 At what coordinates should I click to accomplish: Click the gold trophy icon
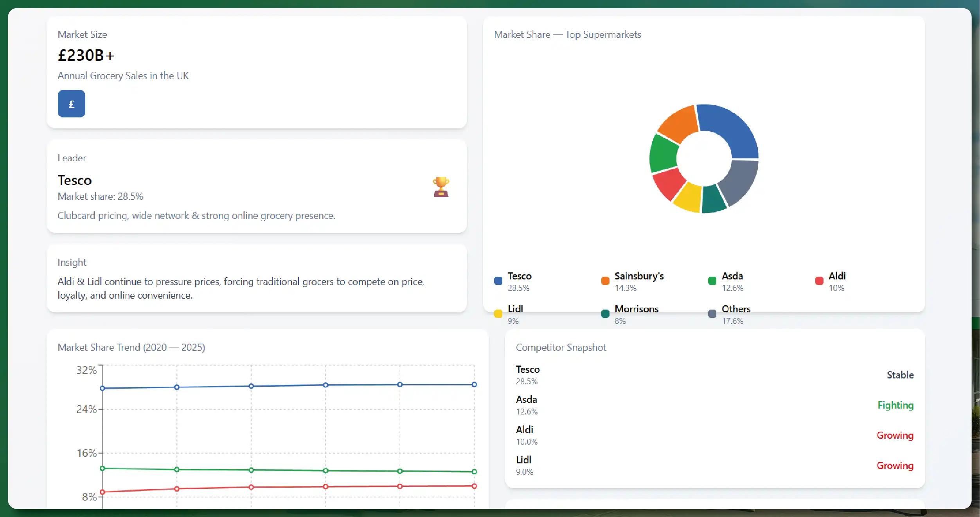(x=441, y=187)
